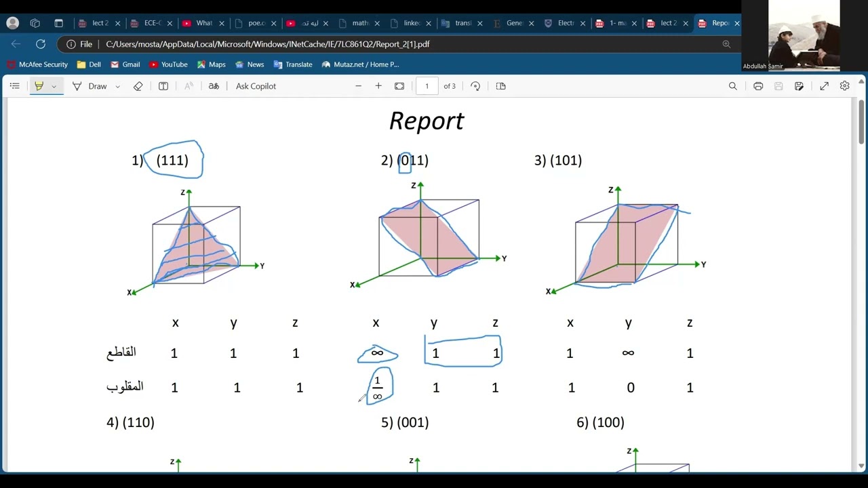Select the Erase tool
This screenshot has width=868, height=488.
pyautogui.click(x=138, y=86)
